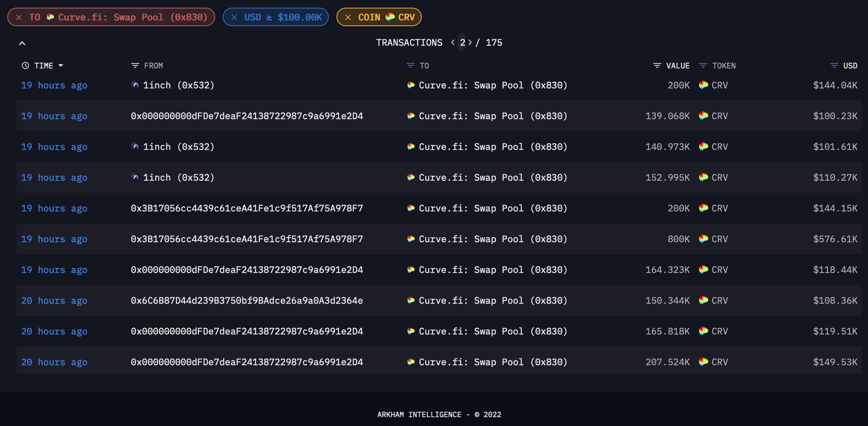This screenshot has width=868, height=426.
Task: Click the $110.27K USD amount
Action: pyautogui.click(x=835, y=177)
